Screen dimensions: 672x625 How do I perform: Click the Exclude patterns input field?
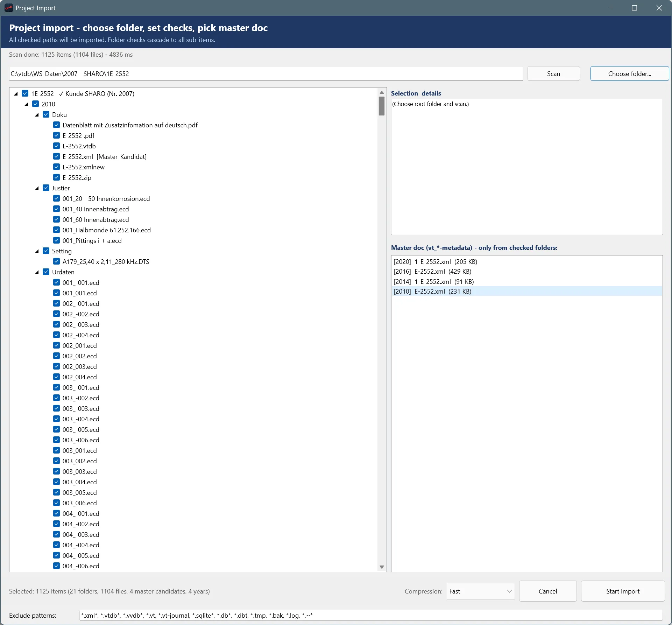[371, 615]
